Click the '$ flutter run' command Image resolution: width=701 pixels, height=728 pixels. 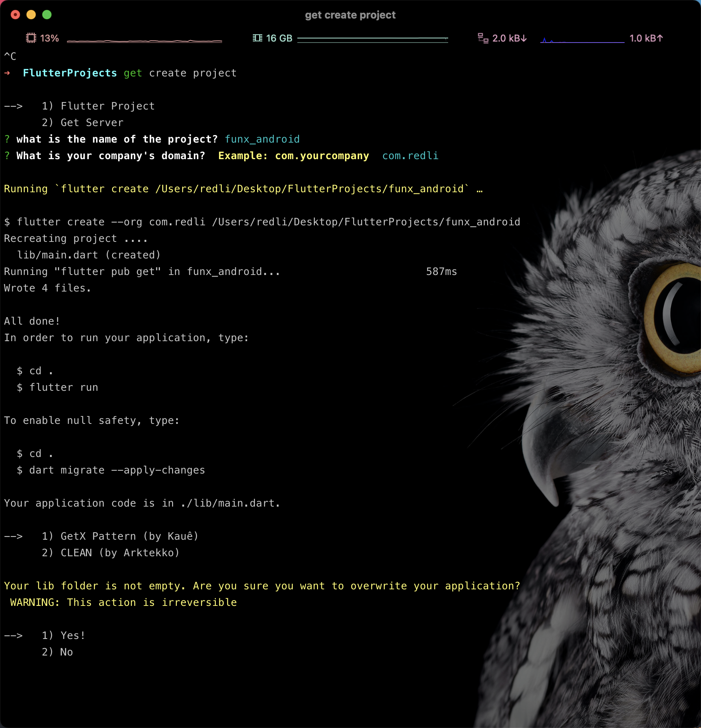click(x=57, y=388)
